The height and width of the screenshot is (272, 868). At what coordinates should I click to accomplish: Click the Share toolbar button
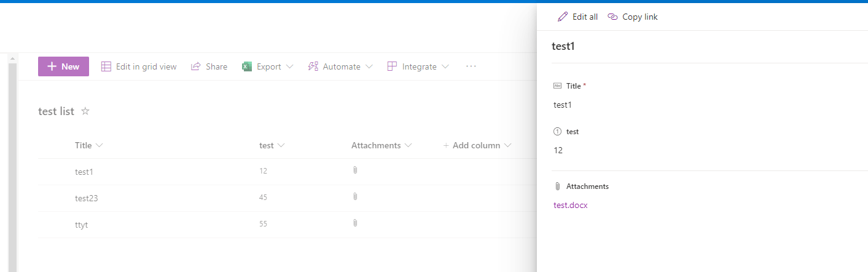209,66
